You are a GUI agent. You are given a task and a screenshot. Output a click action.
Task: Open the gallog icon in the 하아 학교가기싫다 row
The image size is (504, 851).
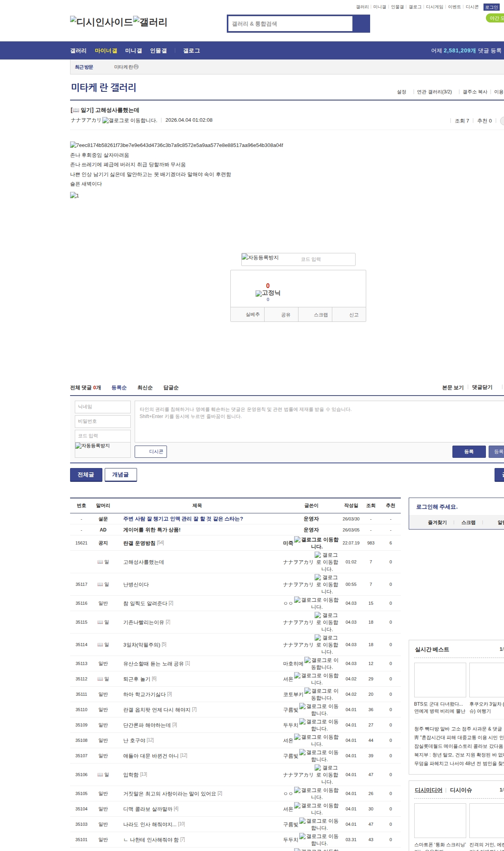click(x=321, y=694)
